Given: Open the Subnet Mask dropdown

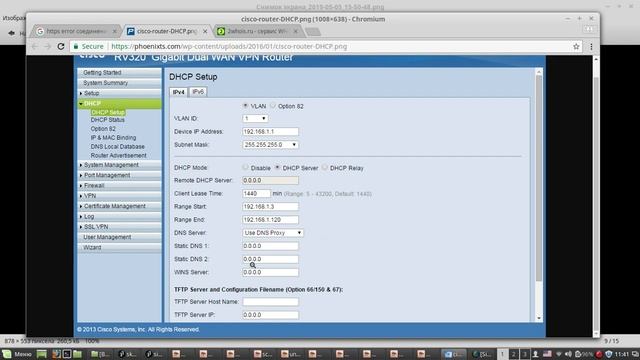Looking at the screenshot, I should (x=270, y=144).
